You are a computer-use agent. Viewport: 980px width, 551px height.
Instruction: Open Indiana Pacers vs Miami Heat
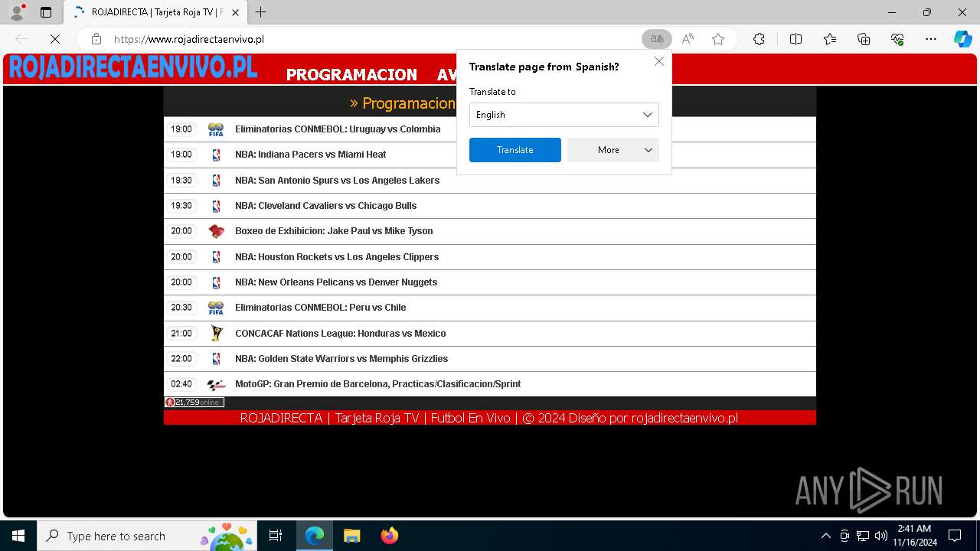311,155
